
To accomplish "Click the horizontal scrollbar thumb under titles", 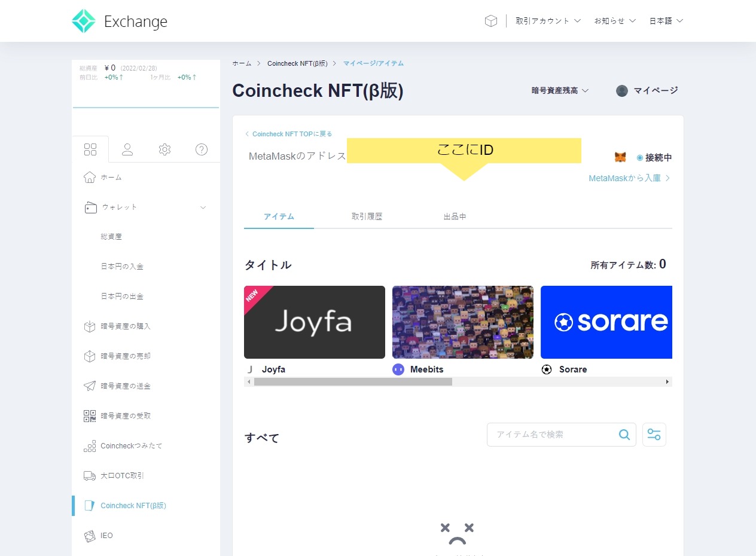I will (353, 381).
